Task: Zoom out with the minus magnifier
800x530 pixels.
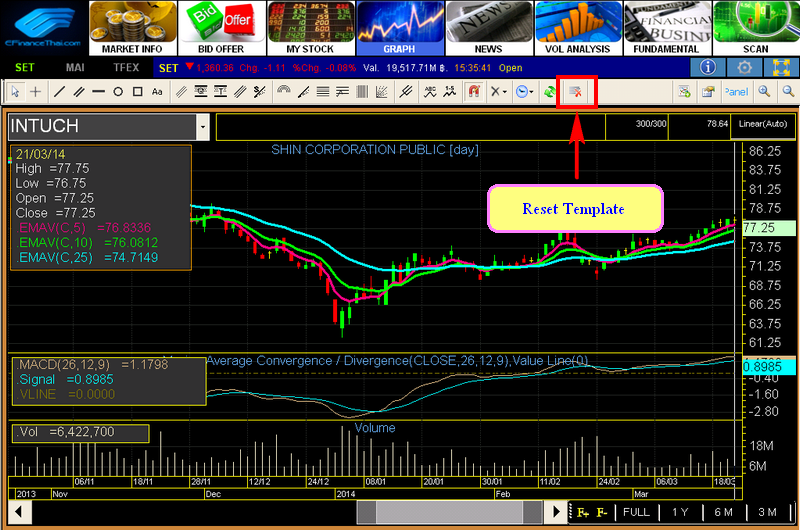Action: click(x=788, y=92)
